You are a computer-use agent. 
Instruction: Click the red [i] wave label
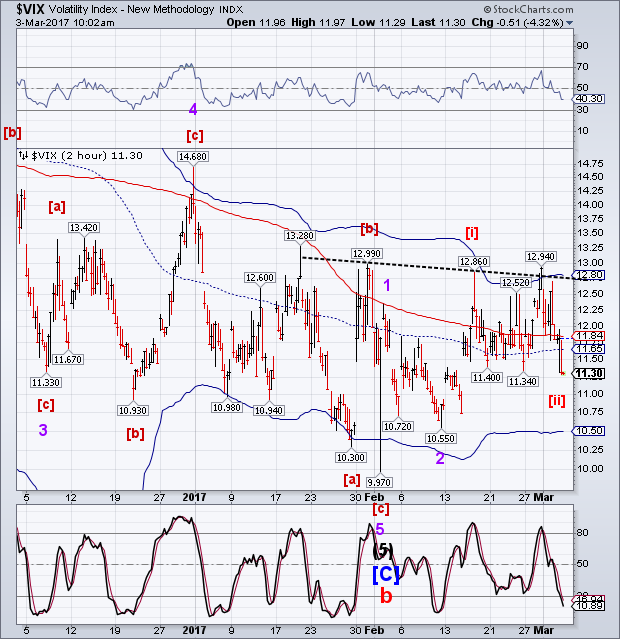[x=471, y=232]
